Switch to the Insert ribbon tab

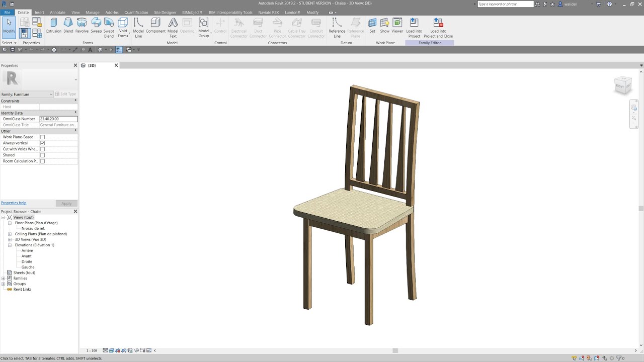tap(39, 12)
